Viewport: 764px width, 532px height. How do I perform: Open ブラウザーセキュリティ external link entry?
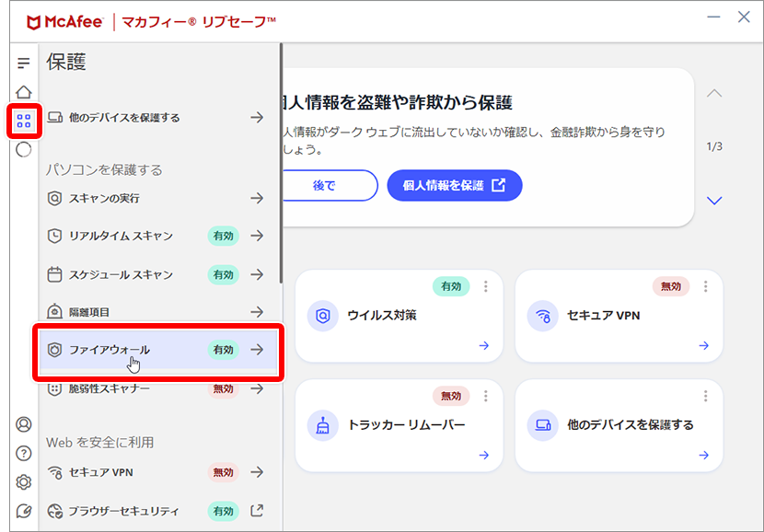pyautogui.click(x=156, y=511)
